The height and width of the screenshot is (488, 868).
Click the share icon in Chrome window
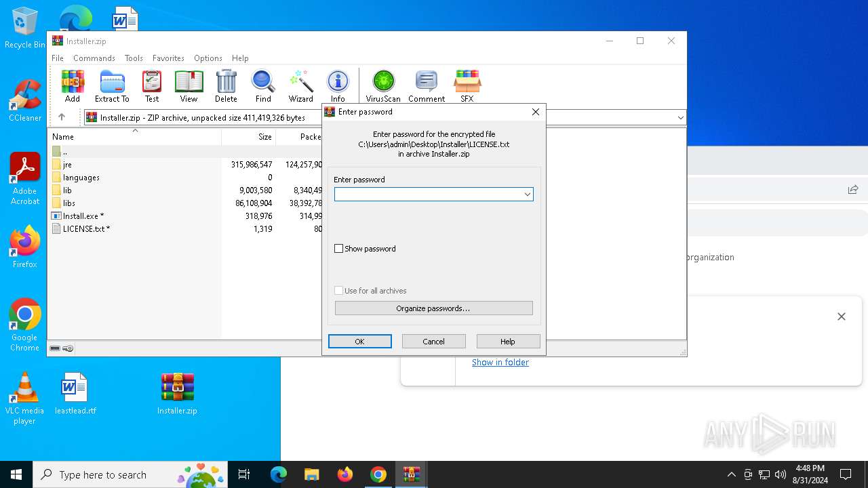click(853, 190)
